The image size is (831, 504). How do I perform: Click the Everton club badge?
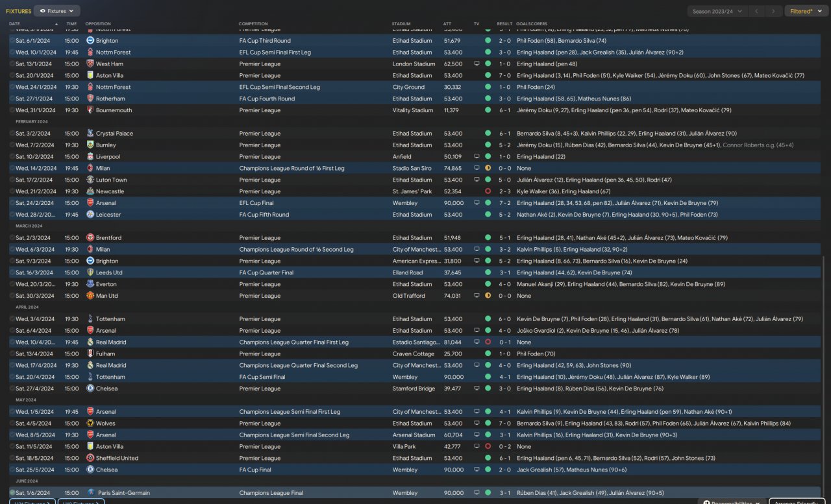coord(90,284)
